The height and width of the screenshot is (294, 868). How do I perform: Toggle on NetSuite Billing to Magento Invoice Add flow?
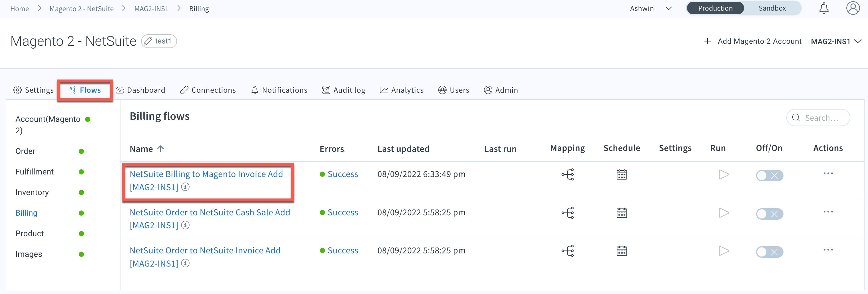click(x=769, y=176)
